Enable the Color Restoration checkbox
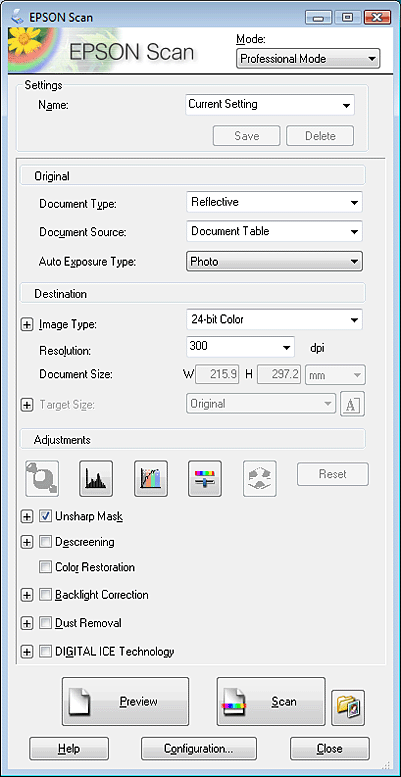401x777 pixels. tap(45, 567)
